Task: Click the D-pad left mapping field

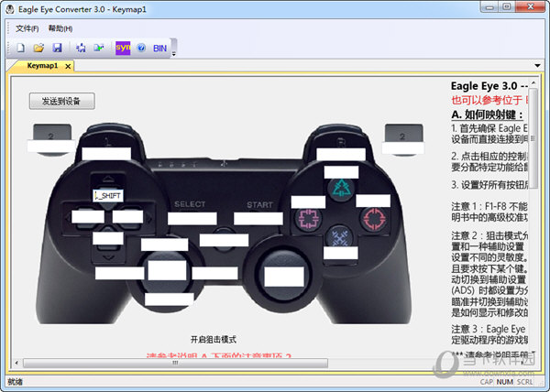Action: [88, 216]
